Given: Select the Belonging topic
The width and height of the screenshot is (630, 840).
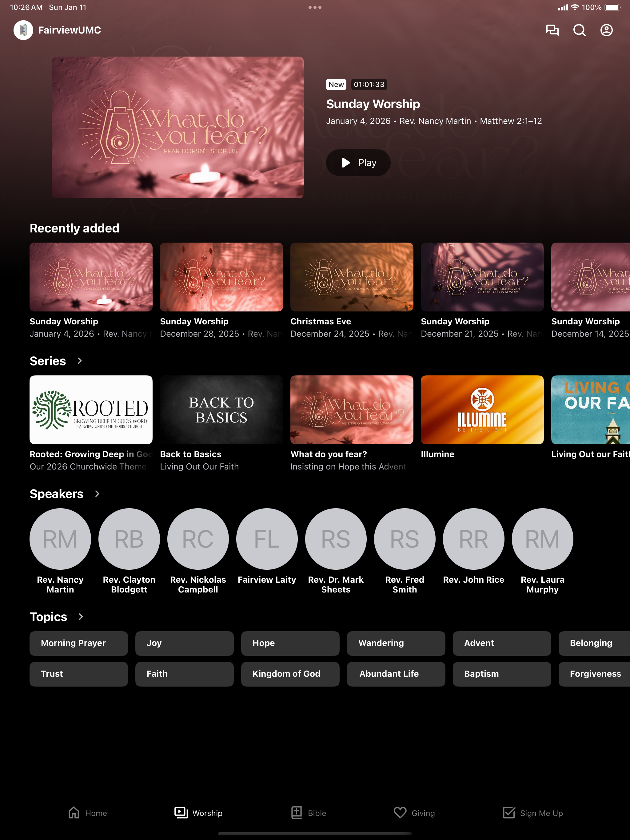Looking at the screenshot, I should pos(594,643).
